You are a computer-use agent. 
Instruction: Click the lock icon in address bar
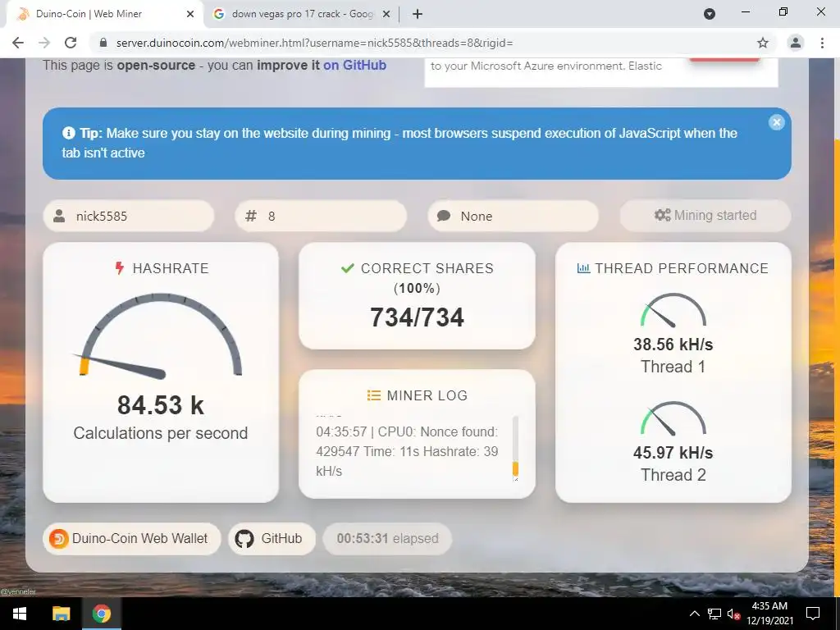[103, 43]
